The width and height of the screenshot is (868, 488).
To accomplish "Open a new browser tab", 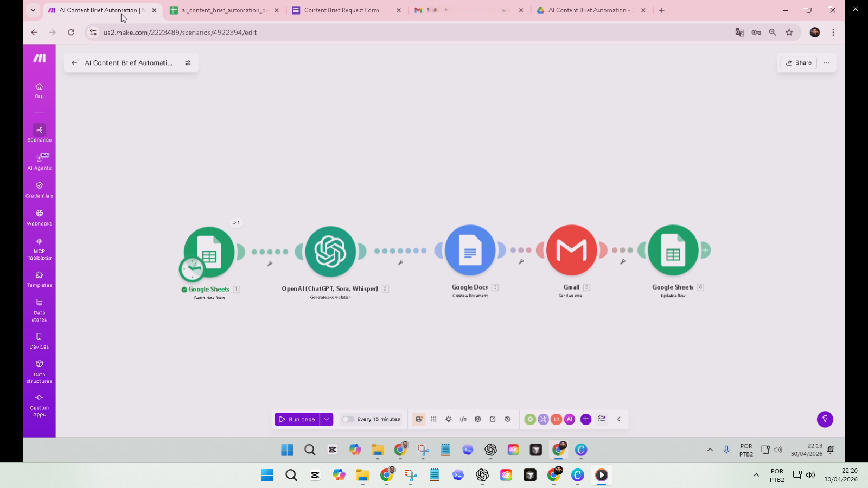I will 662,10.
